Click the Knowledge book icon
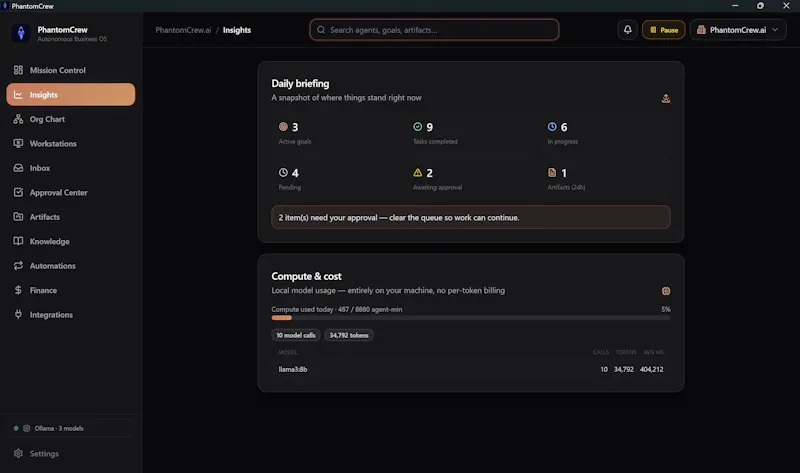This screenshot has height=473, width=800. click(x=18, y=241)
